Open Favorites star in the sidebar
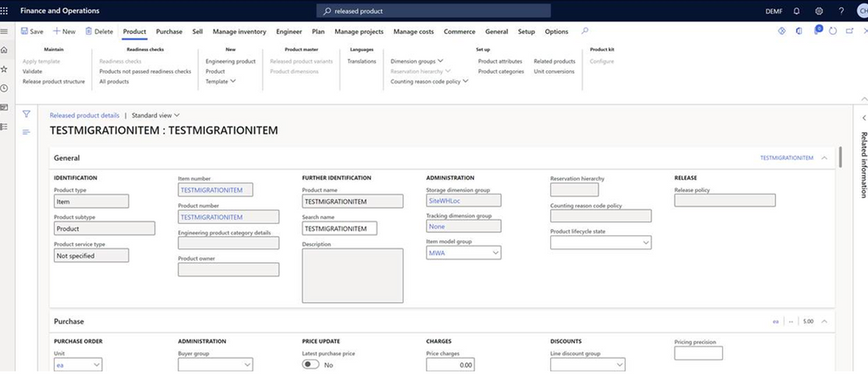This screenshot has height=383, width=868. pos(3,69)
